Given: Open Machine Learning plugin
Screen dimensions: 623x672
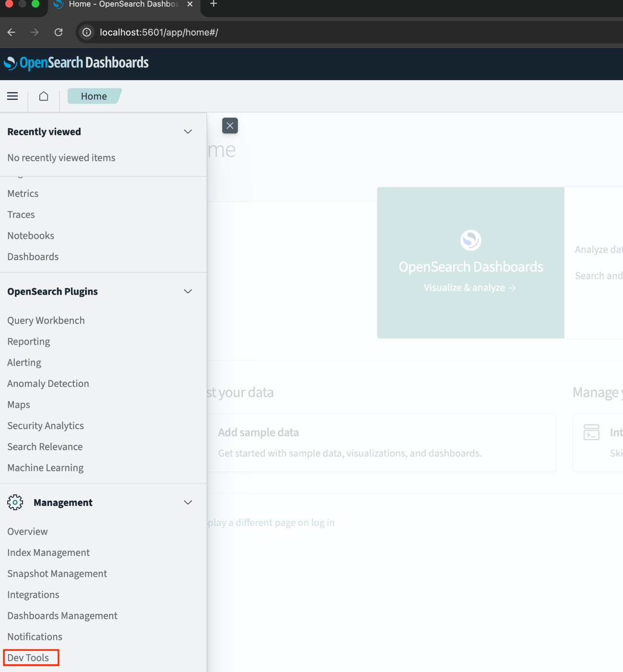Looking at the screenshot, I should [x=46, y=468].
